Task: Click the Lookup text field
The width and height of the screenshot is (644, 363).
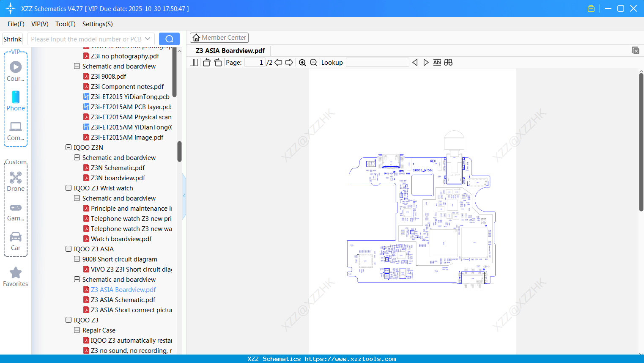Action: [x=378, y=63]
